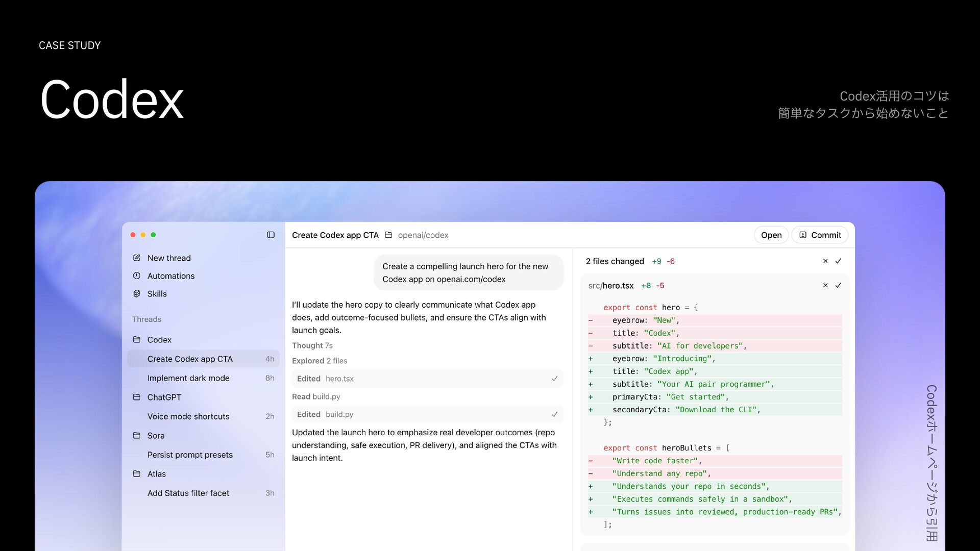The image size is (980, 551).
Task: Click the Commit button
Action: 820,235
